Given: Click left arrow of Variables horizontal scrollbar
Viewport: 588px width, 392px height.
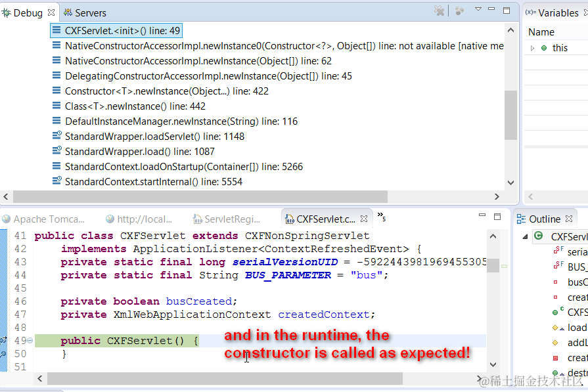Looking at the screenshot, I should 531,196.
